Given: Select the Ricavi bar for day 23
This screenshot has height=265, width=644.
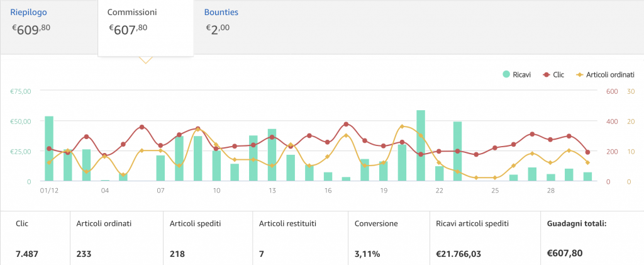Looking at the screenshot, I should (x=458, y=151).
